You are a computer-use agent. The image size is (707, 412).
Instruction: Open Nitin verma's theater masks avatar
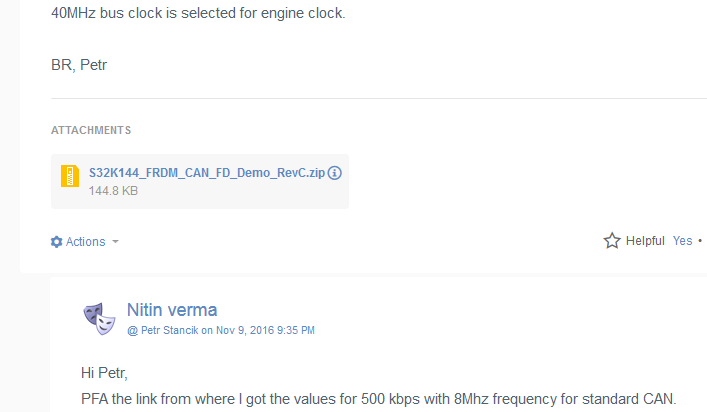pyautogui.click(x=99, y=318)
